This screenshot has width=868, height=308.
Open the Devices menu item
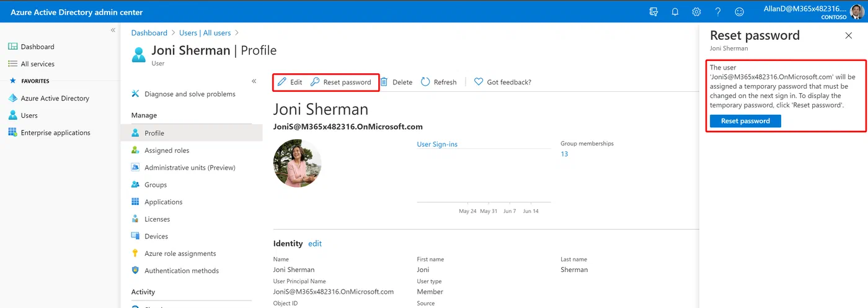click(149, 237)
